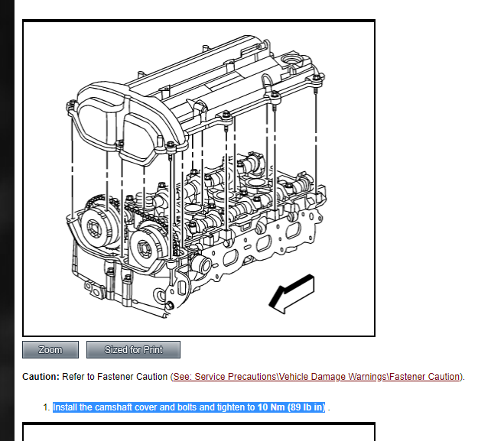Click the rear-right camshaft cover bolt
This screenshot has height=441, width=504.
click(x=317, y=78)
